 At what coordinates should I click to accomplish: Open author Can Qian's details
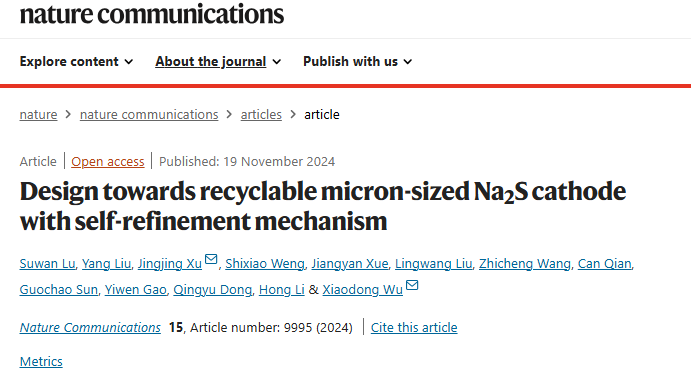coord(605,263)
